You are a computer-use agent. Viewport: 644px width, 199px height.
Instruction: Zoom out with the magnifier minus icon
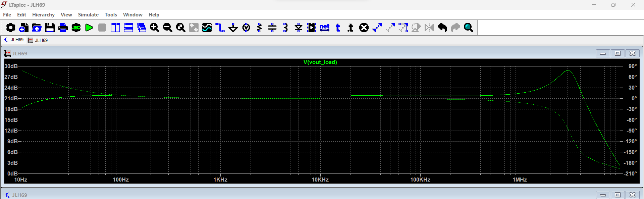168,28
